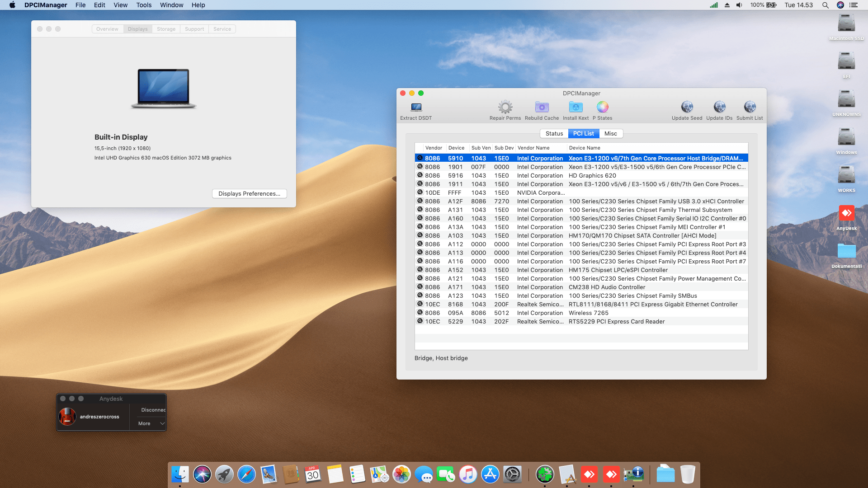
Task: Run Repair Perms from the toolbar
Action: [x=505, y=107]
